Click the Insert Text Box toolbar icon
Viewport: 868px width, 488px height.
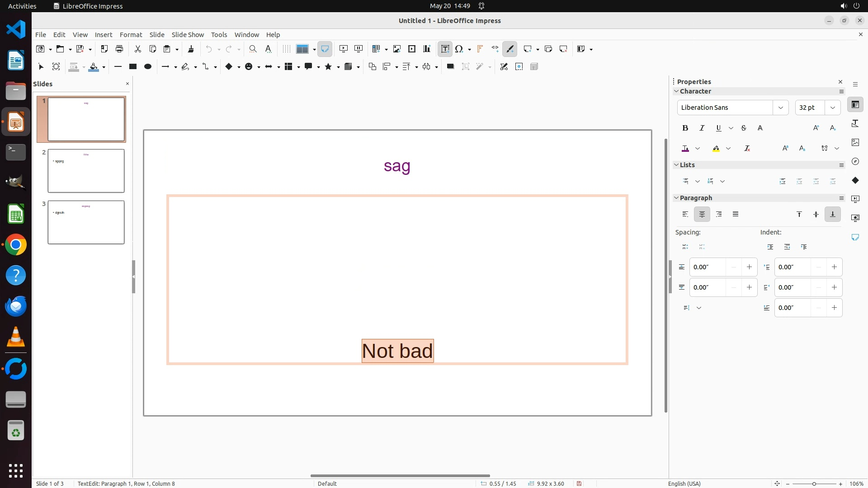coord(445,49)
